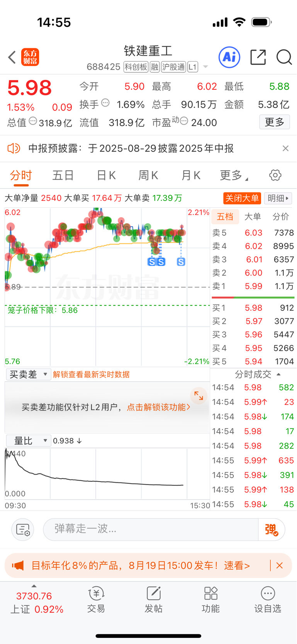This screenshot has height=644, width=297.
Task: Tap the 卖1 5.99 price row
Action: [x=253, y=286]
